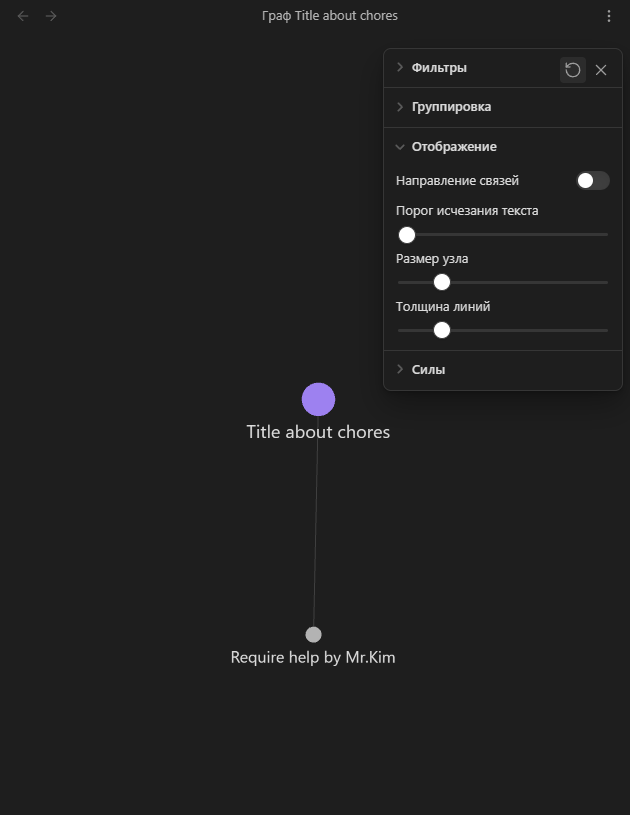Click the Силы section heading
The image size is (630, 815).
[x=428, y=370]
